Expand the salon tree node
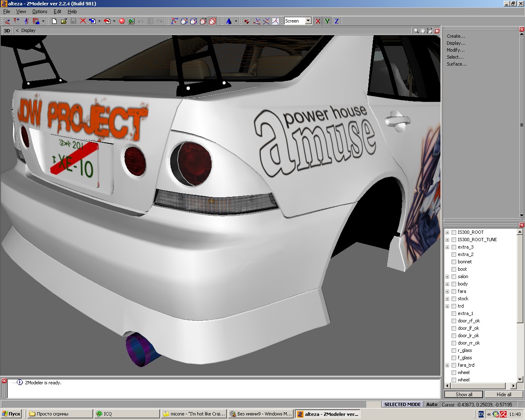The width and height of the screenshot is (525, 420). pyautogui.click(x=447, y=276)
